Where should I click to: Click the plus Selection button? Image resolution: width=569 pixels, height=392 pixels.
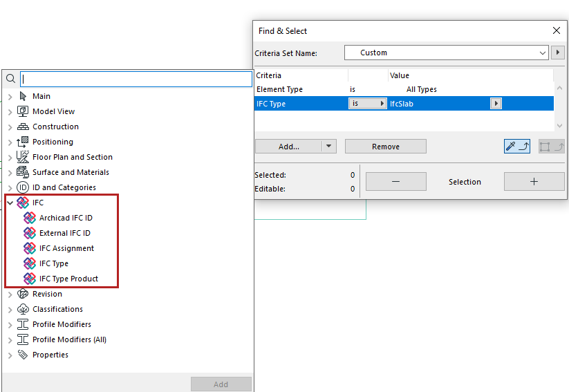[x=534, y=181]
